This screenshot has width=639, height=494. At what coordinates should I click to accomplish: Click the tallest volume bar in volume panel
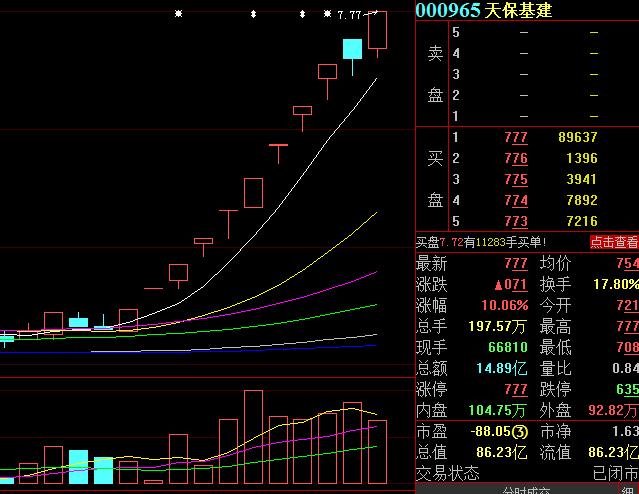pyautogui.click(x=253, y=438)
